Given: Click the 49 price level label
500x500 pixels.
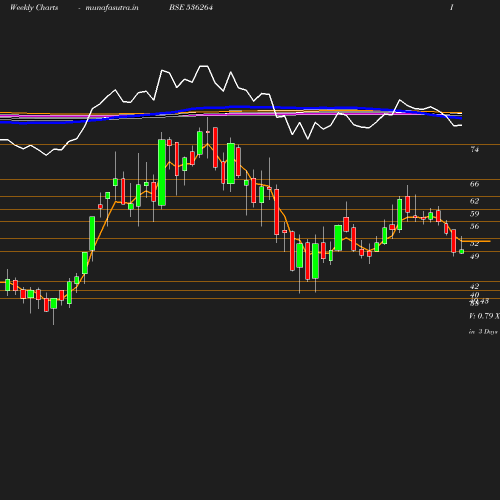Looking at the screenshot, I should coord(474,256).
